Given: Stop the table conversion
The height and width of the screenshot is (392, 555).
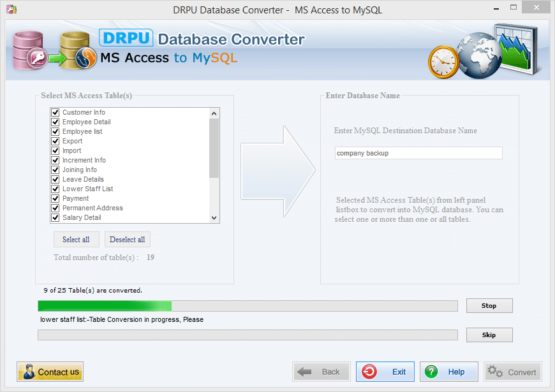Looking at the screenshot, I should click(x=489, y=306).
